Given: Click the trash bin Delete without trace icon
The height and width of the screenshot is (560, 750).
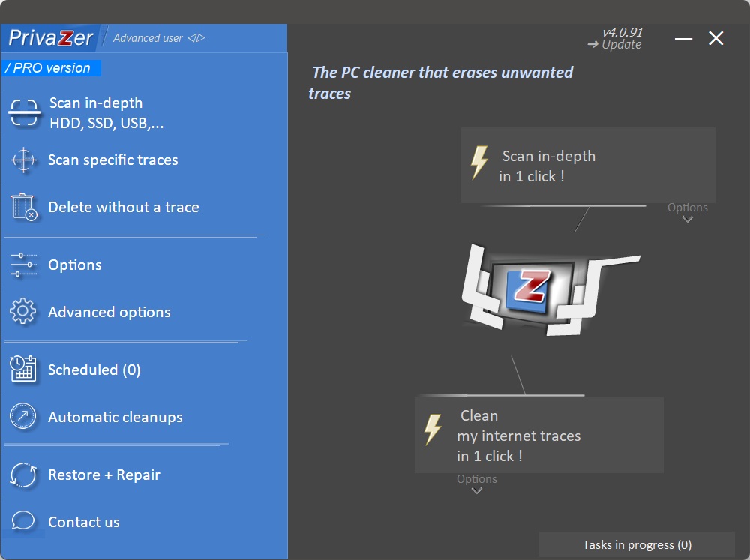Looking at the screenshot, I should click(x=24, y=207).
